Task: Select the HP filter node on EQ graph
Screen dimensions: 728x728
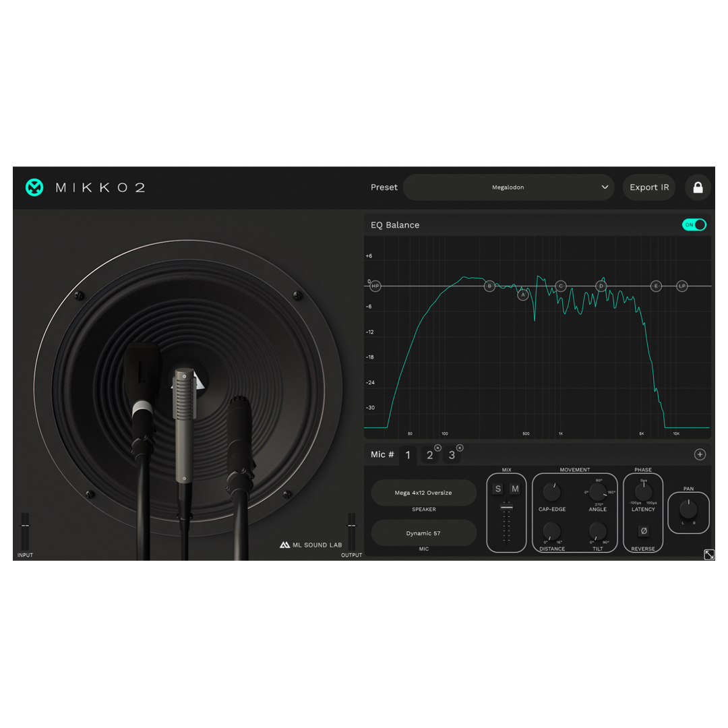Action: (x=375, y=286)
